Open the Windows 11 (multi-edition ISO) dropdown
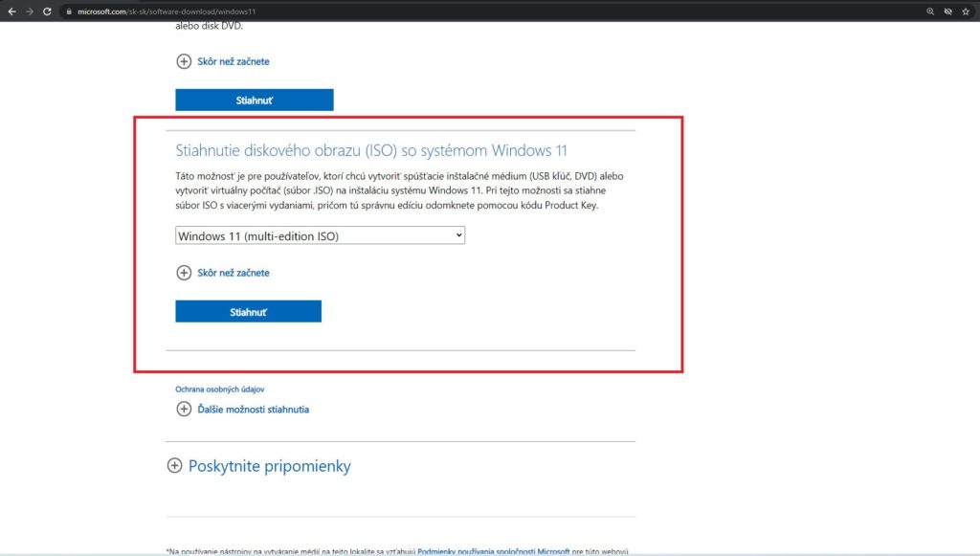The height and width of the screenshot is (556, 980). pos(320,235)
